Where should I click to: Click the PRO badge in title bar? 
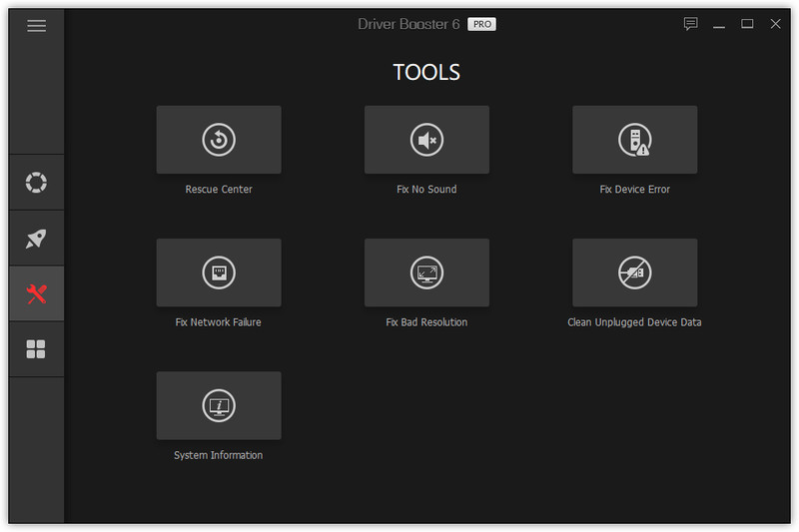[x=481, y=24]
